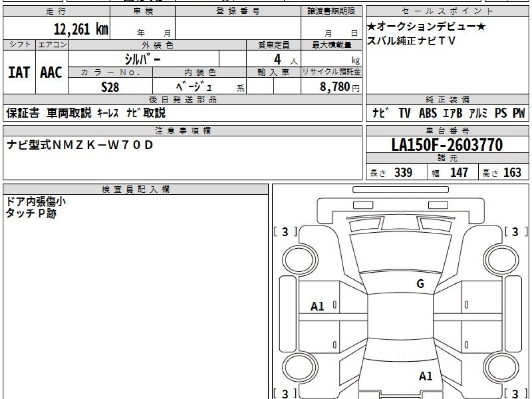Image resolution: width=532 pixels, height=399 pixels.
Task: Select the exterior color value シルバー
Action: (143, 59)
